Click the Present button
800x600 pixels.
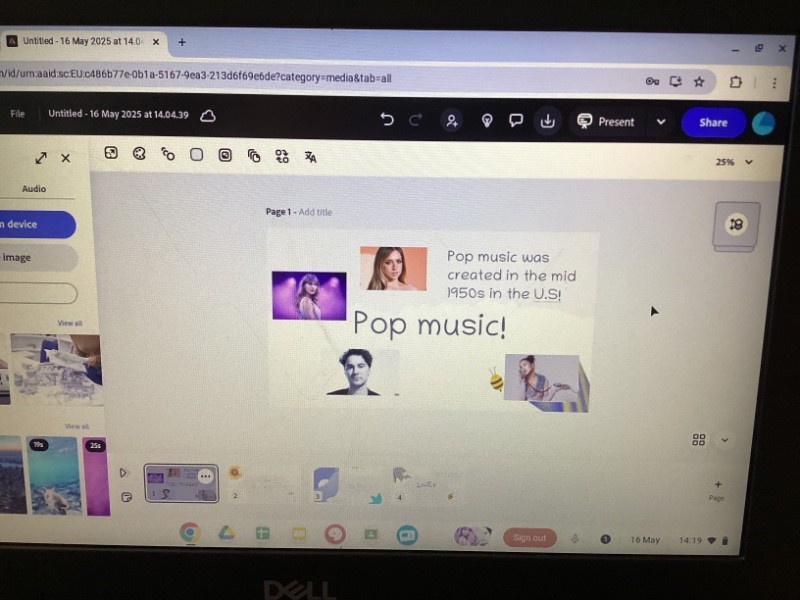pos(606,121)
